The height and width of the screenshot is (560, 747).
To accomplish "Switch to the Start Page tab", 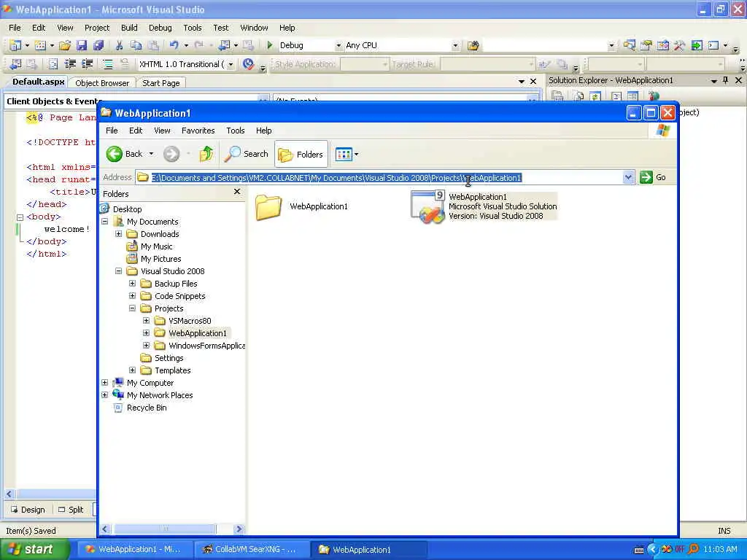I will (x=161, y=83).
